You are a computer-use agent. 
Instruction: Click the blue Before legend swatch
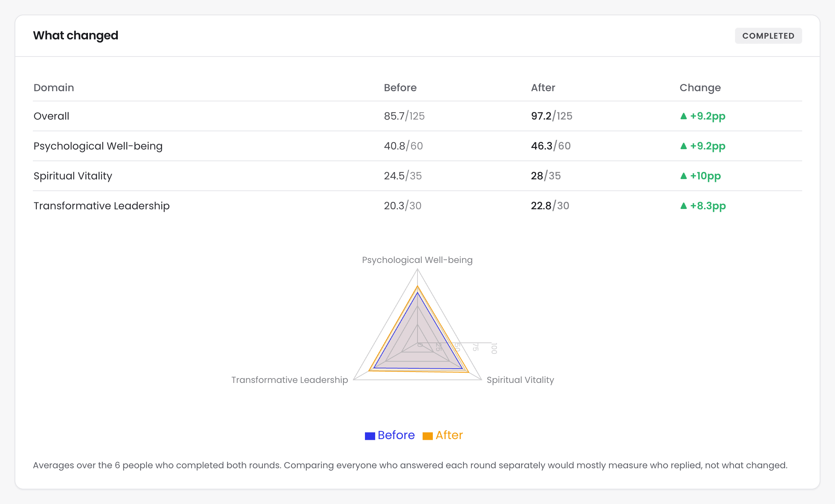[370, 436]
